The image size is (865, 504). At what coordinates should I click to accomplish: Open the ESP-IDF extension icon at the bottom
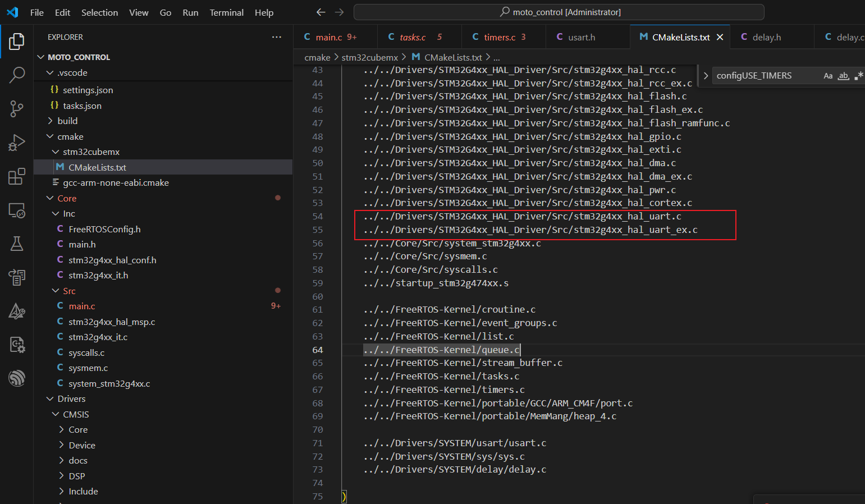(x=17, y=378)
